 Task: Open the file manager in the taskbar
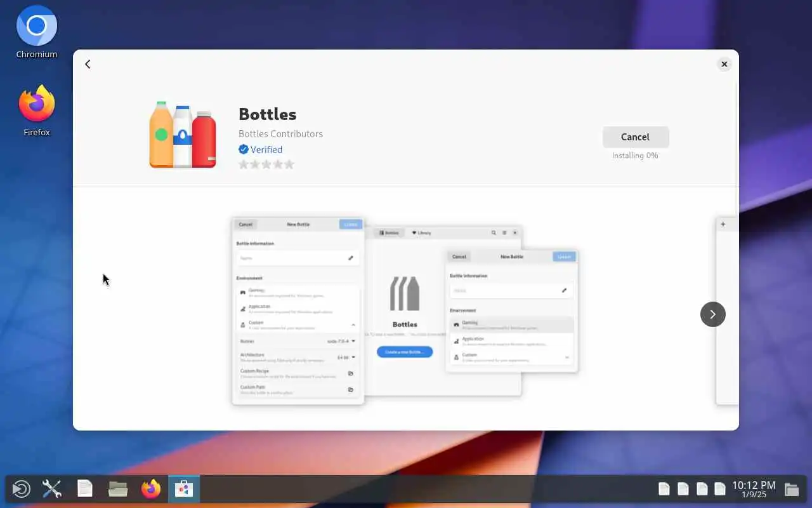pos(118,489)
